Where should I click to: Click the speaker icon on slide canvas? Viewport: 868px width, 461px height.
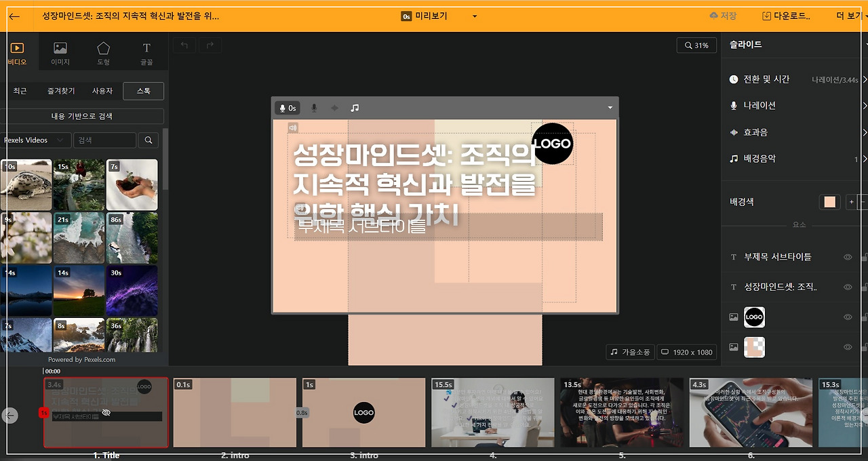(293, 127)
